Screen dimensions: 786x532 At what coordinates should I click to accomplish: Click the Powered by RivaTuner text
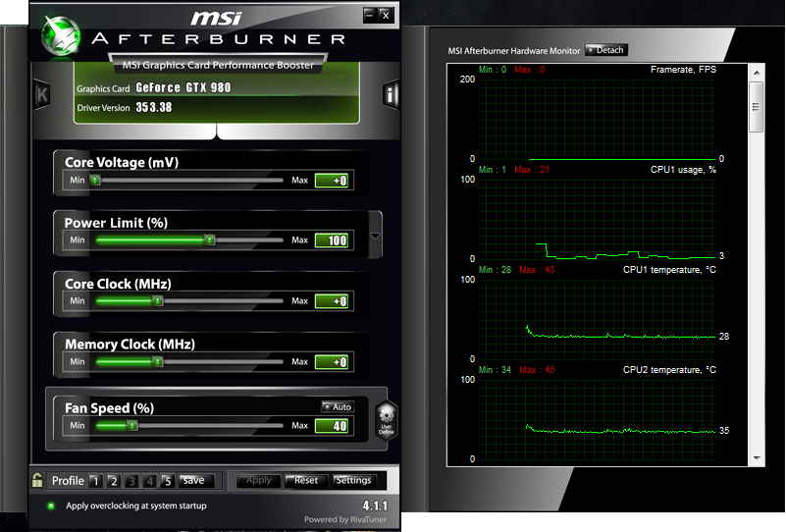(345, 519)
